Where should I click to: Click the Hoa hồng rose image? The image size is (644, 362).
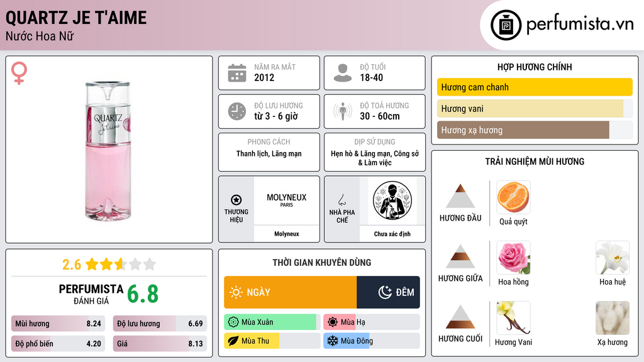click(513, 257)
